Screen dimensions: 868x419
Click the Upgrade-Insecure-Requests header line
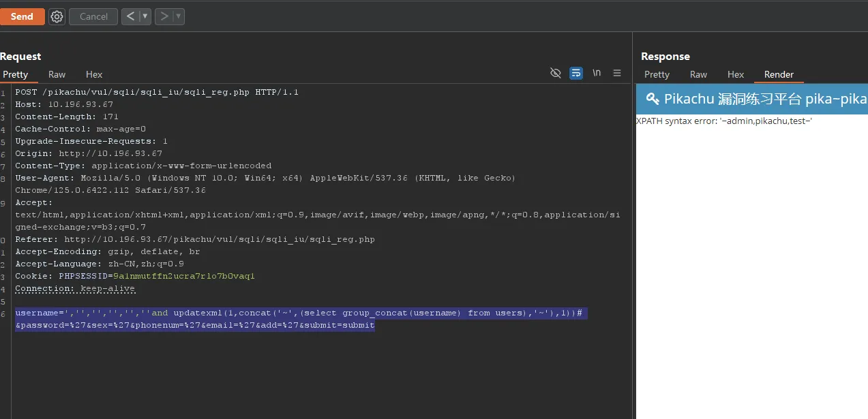(91, 141)
